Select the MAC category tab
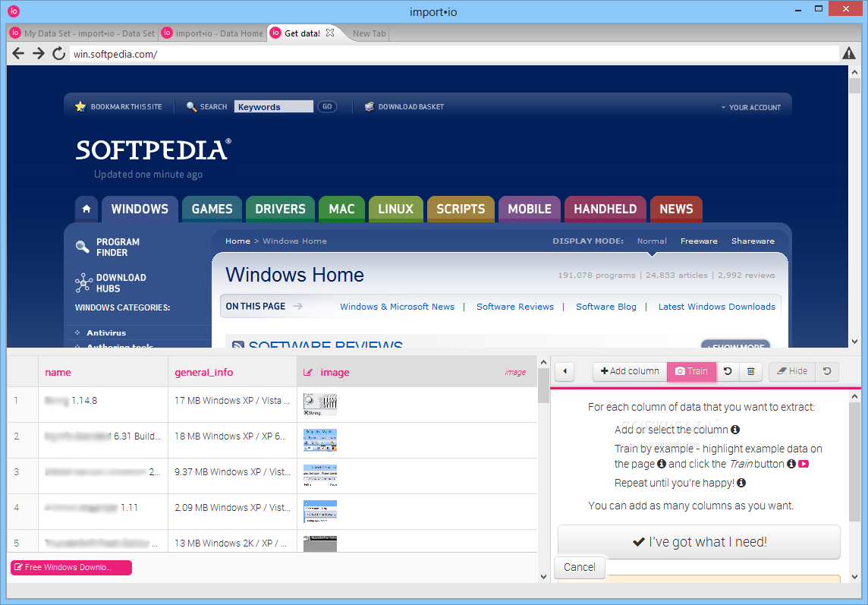Image resolution: width=868 pixels, height=605 pixels. click(341, 209)
